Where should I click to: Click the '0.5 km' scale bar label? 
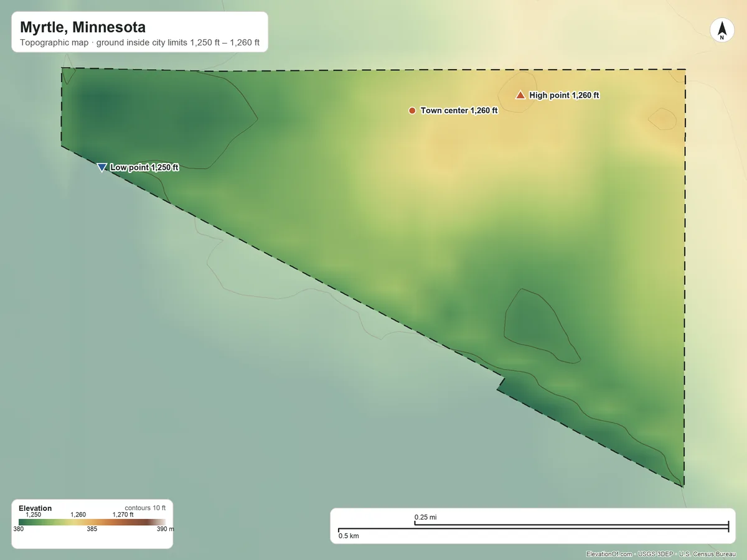[x=349, y=536]
